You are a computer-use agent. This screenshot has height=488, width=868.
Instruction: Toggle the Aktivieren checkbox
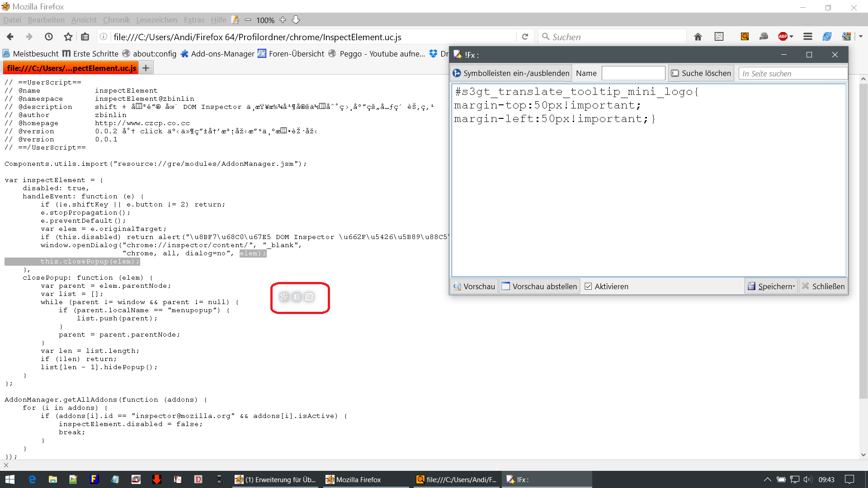[x=588, y=286]
